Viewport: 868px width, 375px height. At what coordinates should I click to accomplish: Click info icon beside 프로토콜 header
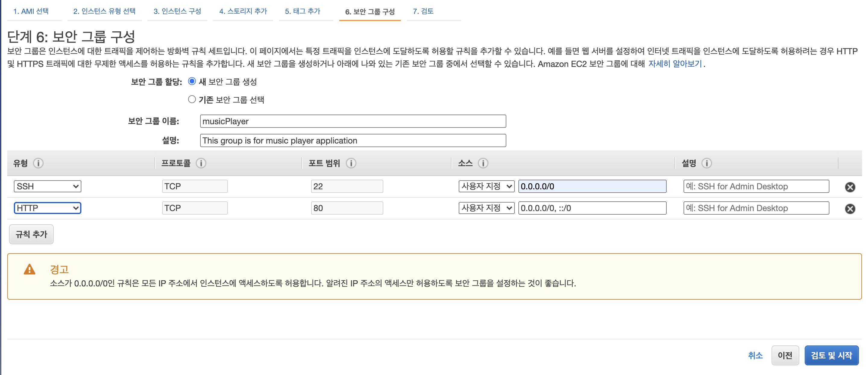click(201, 163)
